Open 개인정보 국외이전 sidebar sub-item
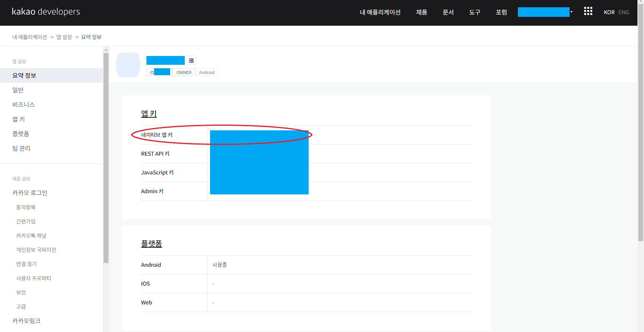This screenshot has width=644, height=332. pyautogui.click(x=36, y=250)
